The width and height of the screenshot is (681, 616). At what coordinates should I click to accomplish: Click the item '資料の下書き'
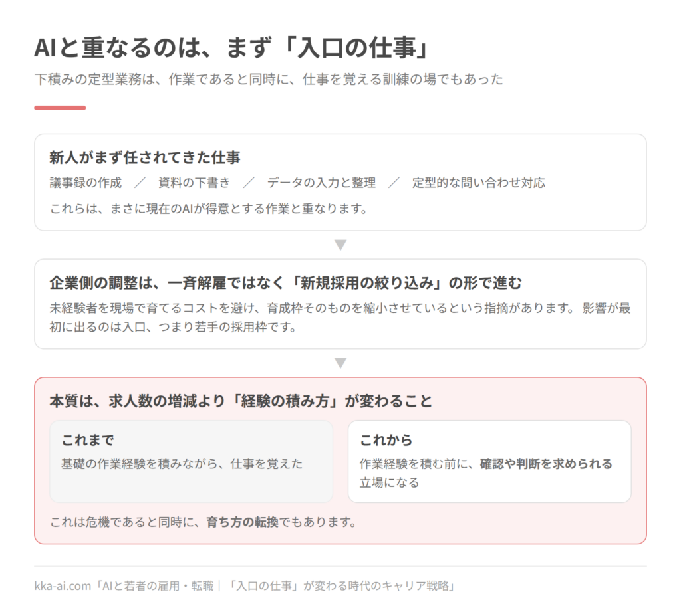[x=194, y=183]
